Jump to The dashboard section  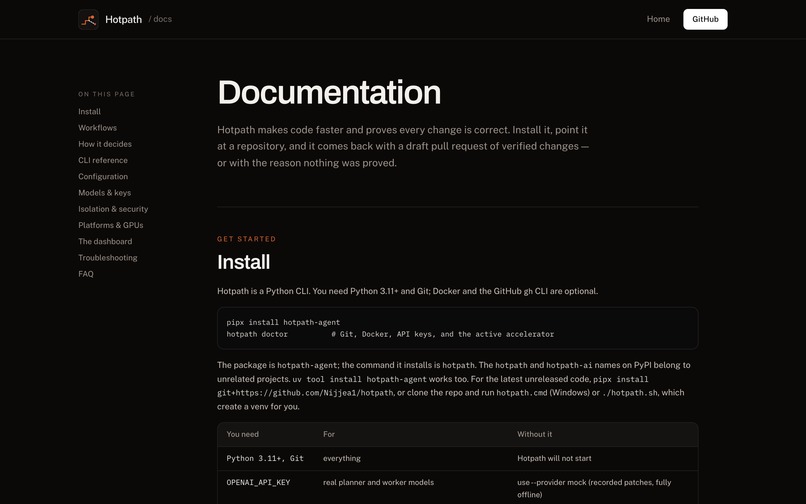105,241
